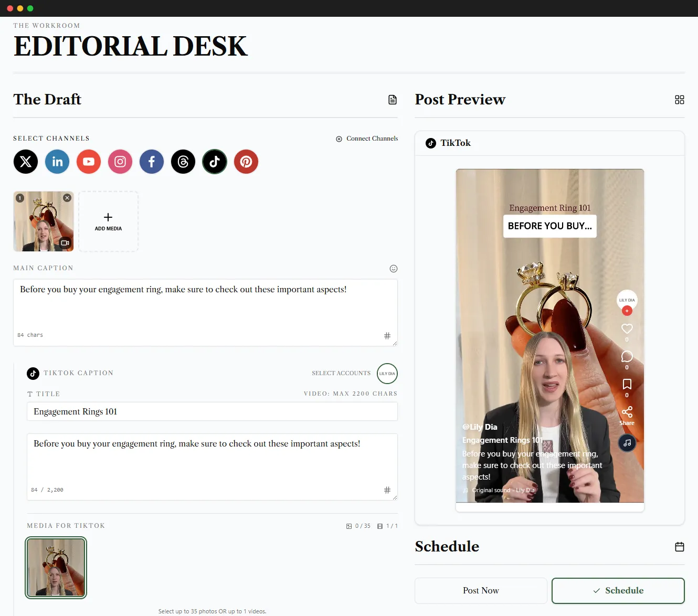Remove the attached video using its X button

67,197
